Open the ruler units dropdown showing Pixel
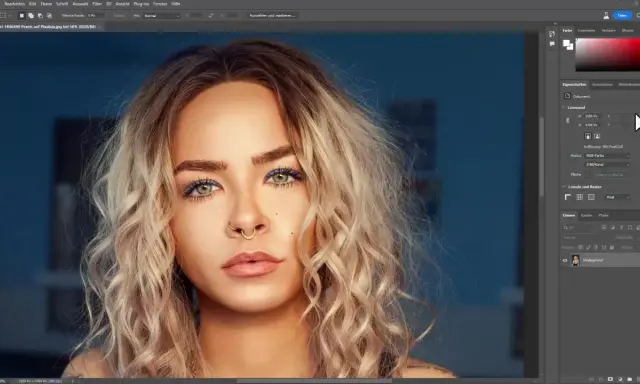The image size is (640, 384). pos(617,197)
